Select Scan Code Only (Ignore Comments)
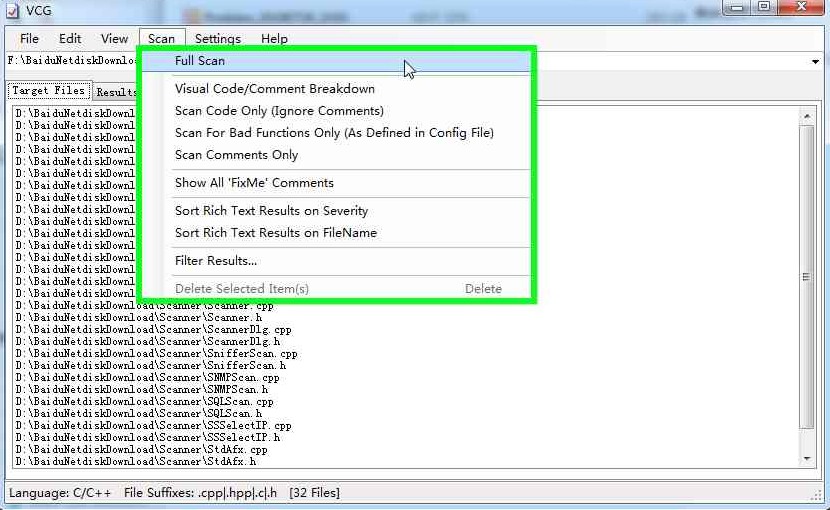 pyautogui.click(x=279, y=111)
